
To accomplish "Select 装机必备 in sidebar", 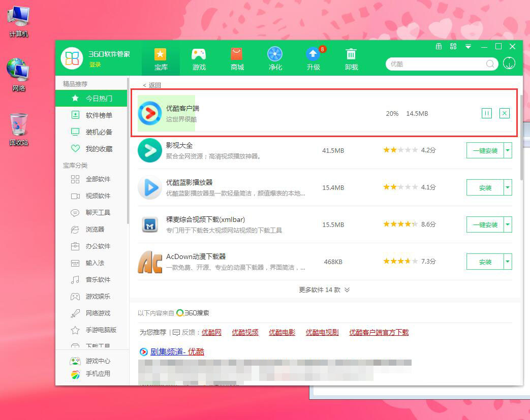I will (x=91, y=132).
